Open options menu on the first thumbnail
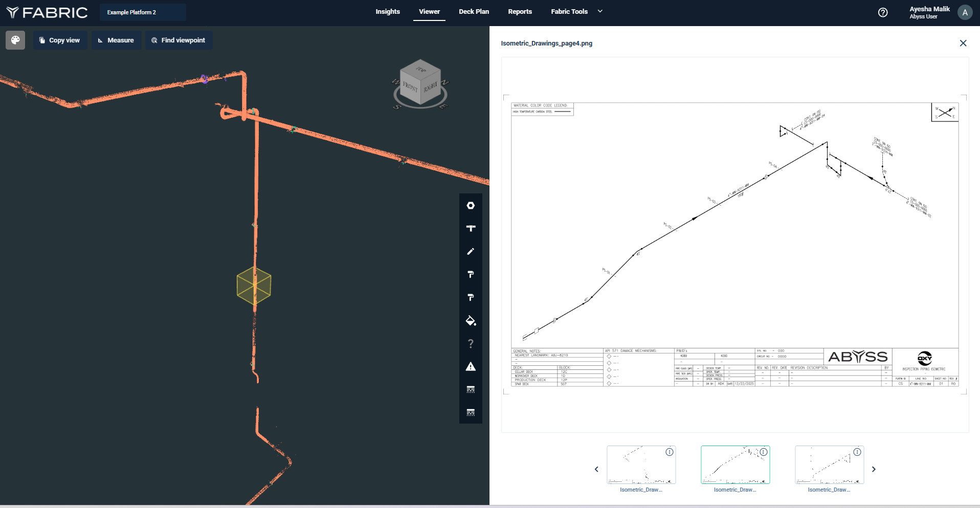Image resolution: width=980 pixels, height=508 pixels. [x=669, y=452]
